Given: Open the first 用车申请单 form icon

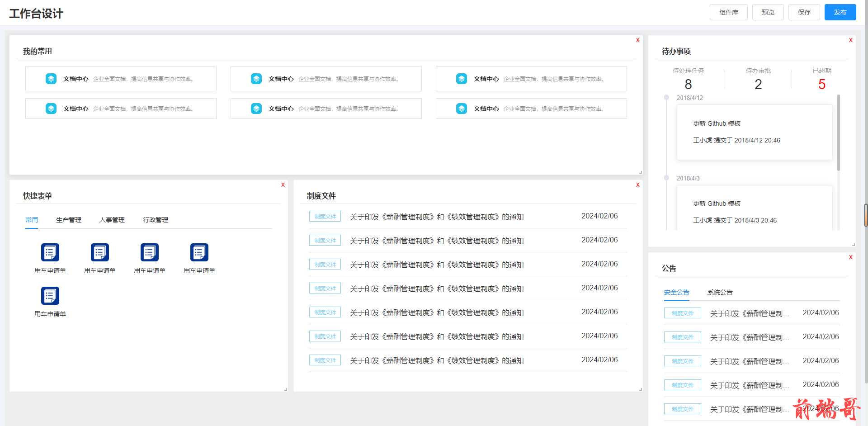Looking at the screenshot, I should coord(50,252).
